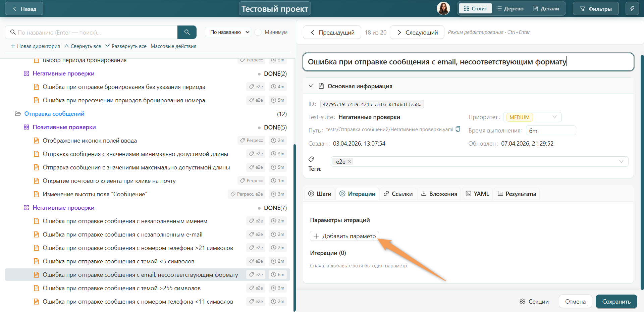Click the test case ID value
This screenshot has width=644, height=312.
click(372, 104)
